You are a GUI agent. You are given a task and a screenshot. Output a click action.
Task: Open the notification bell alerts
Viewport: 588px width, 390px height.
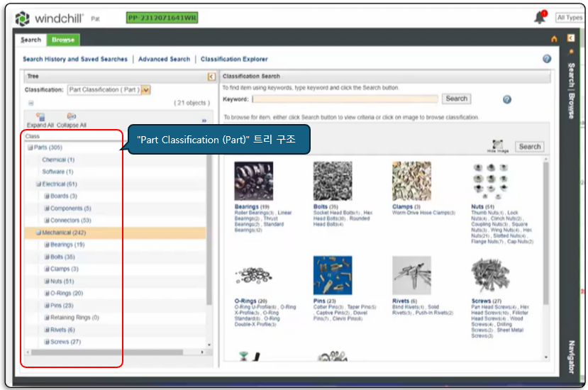pos(540,17)
